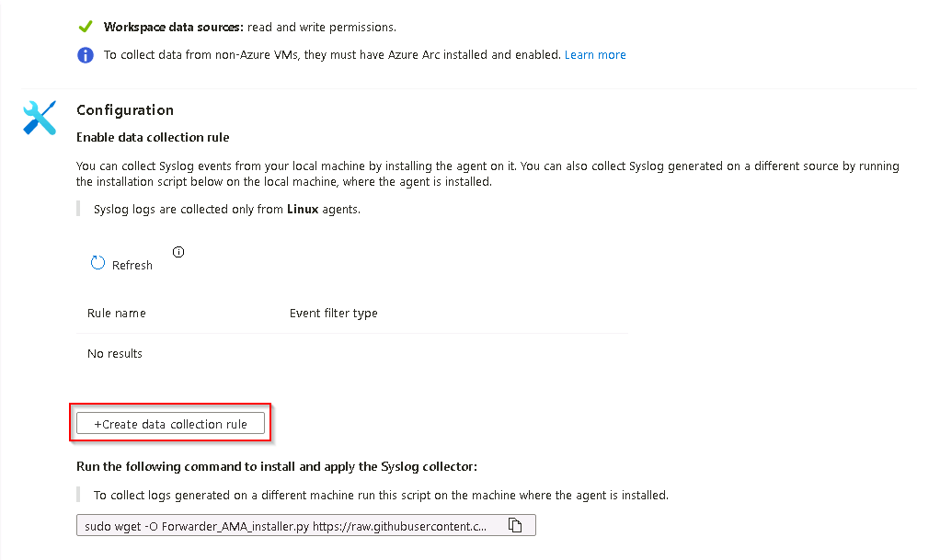Screen dimensions: 940x560
Task: Click the +Create data collection rule button
Action: 171,424
